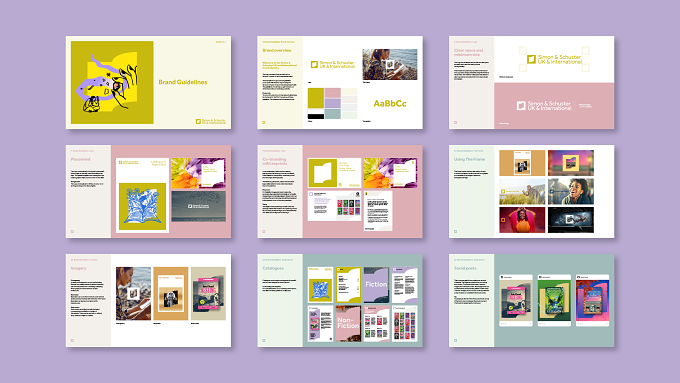The image size is (680, 383).
Task: Click the 'Imagery' heading
Action: (x=78, y=268)
